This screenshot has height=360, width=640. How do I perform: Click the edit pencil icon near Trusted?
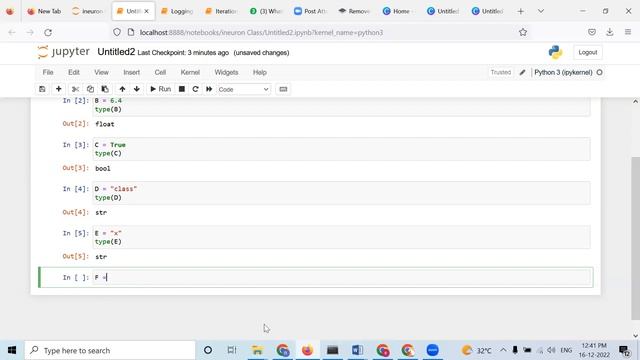(x=522, y=72)
